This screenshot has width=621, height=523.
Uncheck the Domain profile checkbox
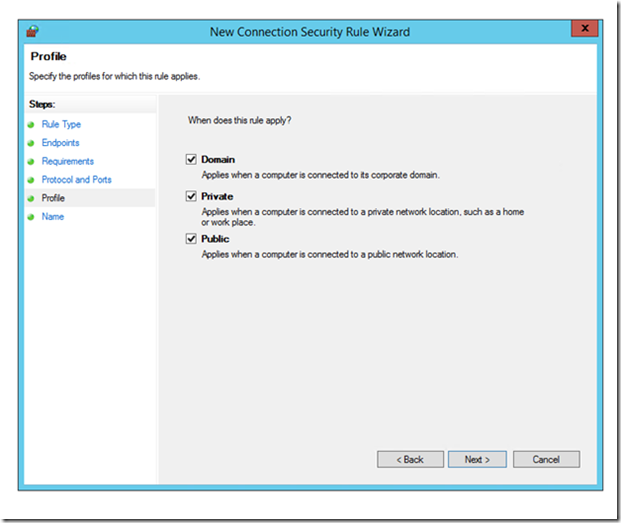(191, 159)
